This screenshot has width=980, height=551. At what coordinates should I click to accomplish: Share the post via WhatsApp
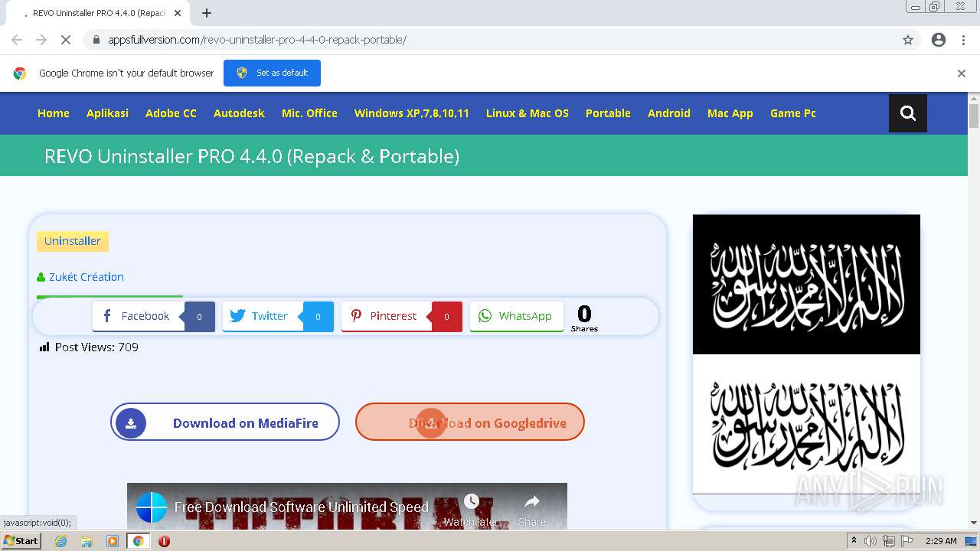517,316
